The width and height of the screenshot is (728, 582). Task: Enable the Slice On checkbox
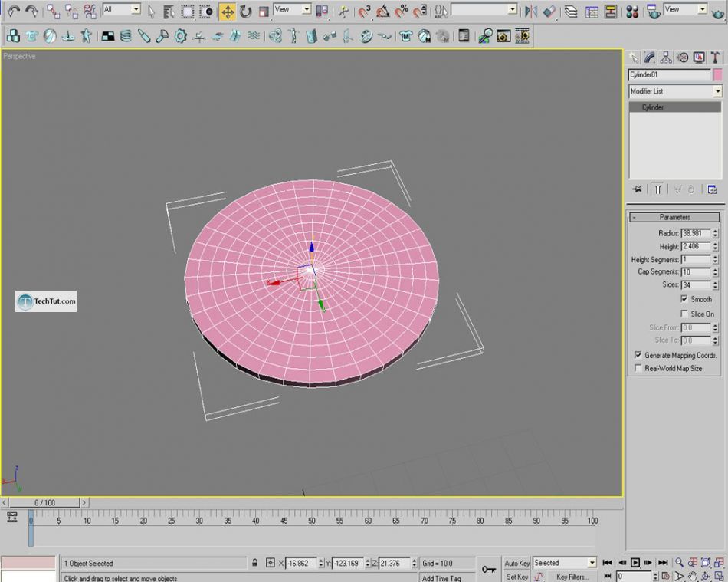pos(684,314)
